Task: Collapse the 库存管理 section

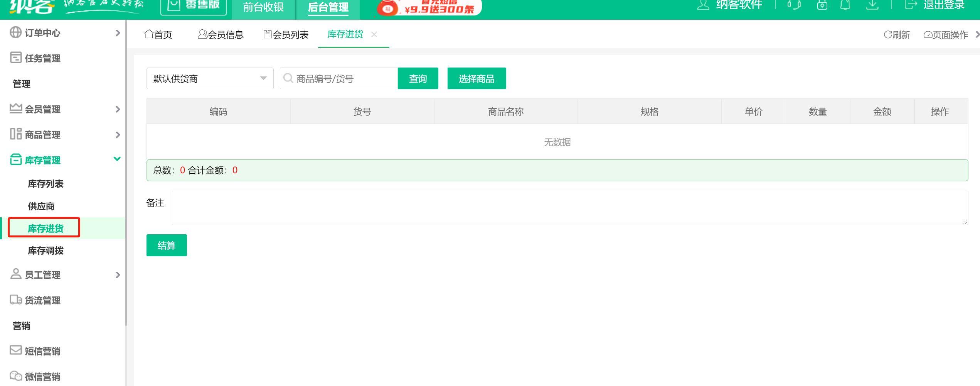Action: click(117, 159)
